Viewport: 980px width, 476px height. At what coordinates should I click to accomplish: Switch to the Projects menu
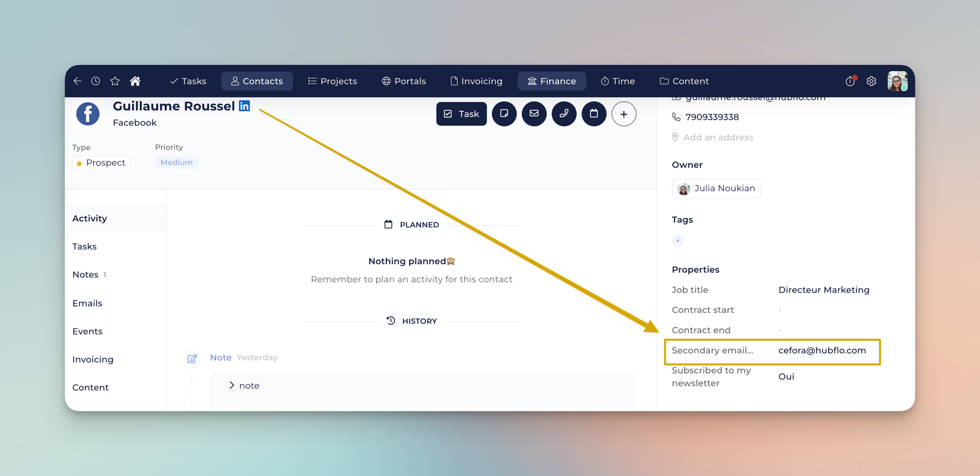(x=333, y=81)
